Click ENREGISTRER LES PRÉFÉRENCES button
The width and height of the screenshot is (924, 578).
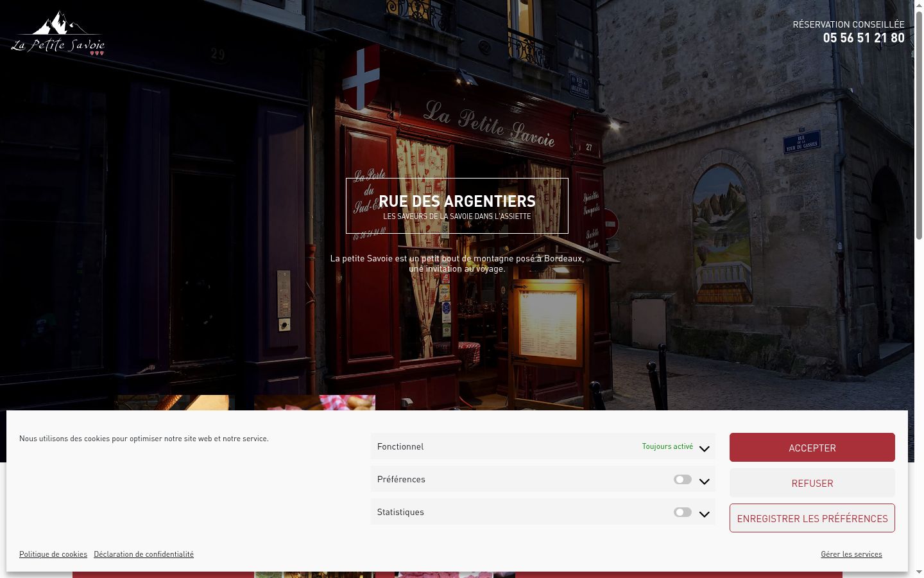tap(812, 518)
